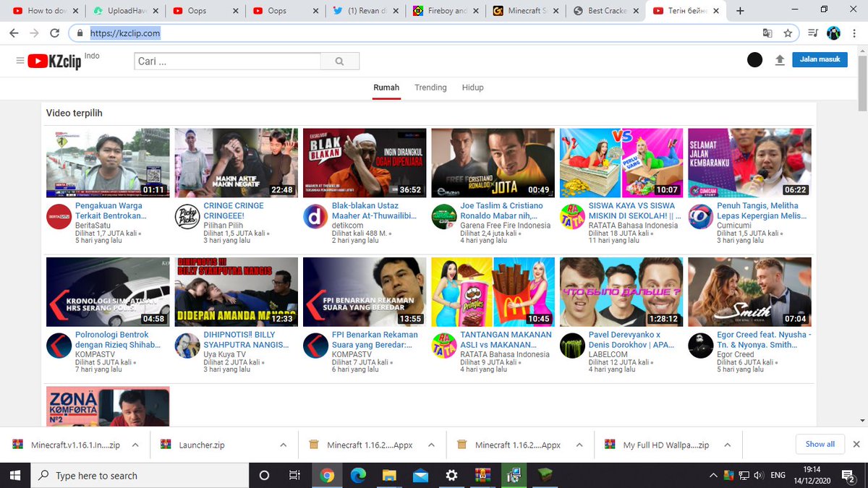The width and height of the screenshot is (868, 488).
Task: Click the Chrome forward arrow
Action: (34, 33)
